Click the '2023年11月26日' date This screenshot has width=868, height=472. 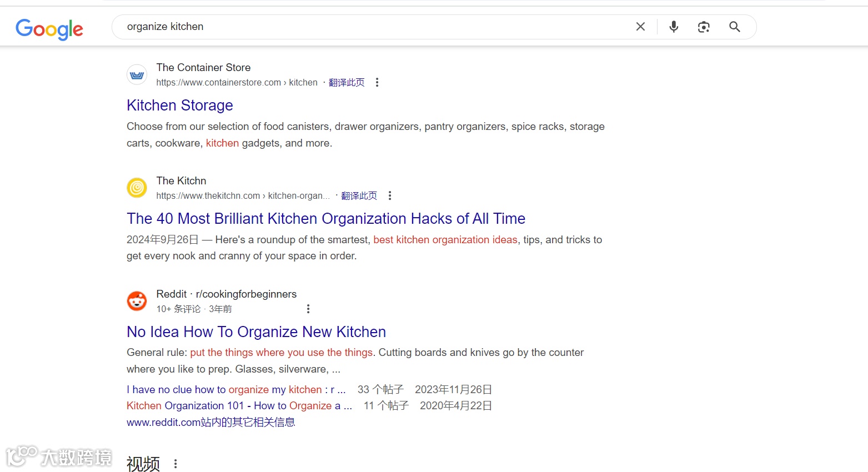[x=453, y=390]
